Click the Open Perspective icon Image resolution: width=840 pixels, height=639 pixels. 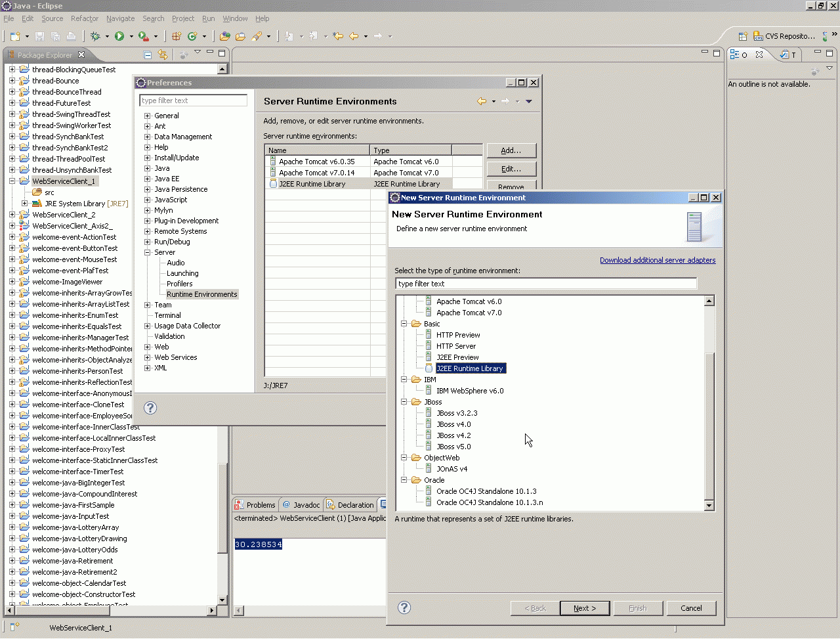click(743, 36)
